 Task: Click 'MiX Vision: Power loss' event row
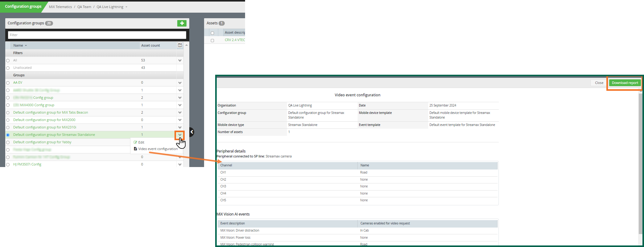click(x=358, y=238)
